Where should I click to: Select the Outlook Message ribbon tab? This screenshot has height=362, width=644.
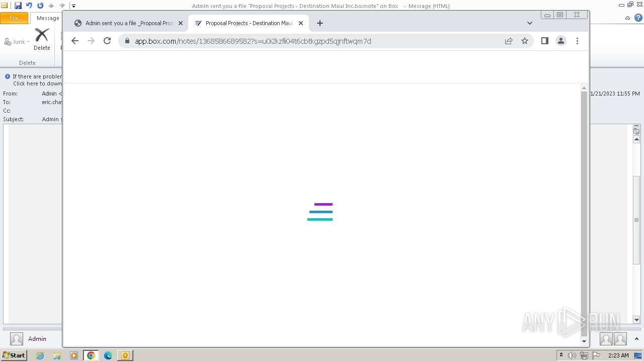click(48, 18)
